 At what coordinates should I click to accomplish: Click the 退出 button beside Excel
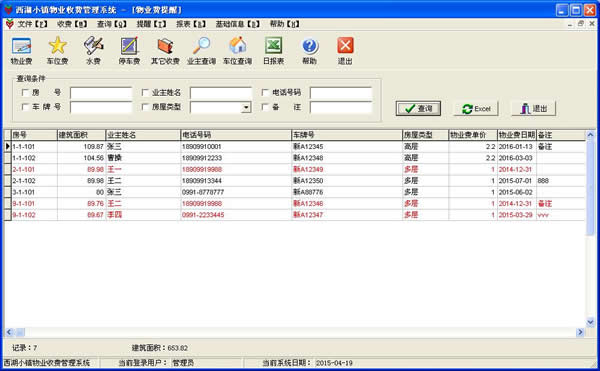click(x=533, y=109)
